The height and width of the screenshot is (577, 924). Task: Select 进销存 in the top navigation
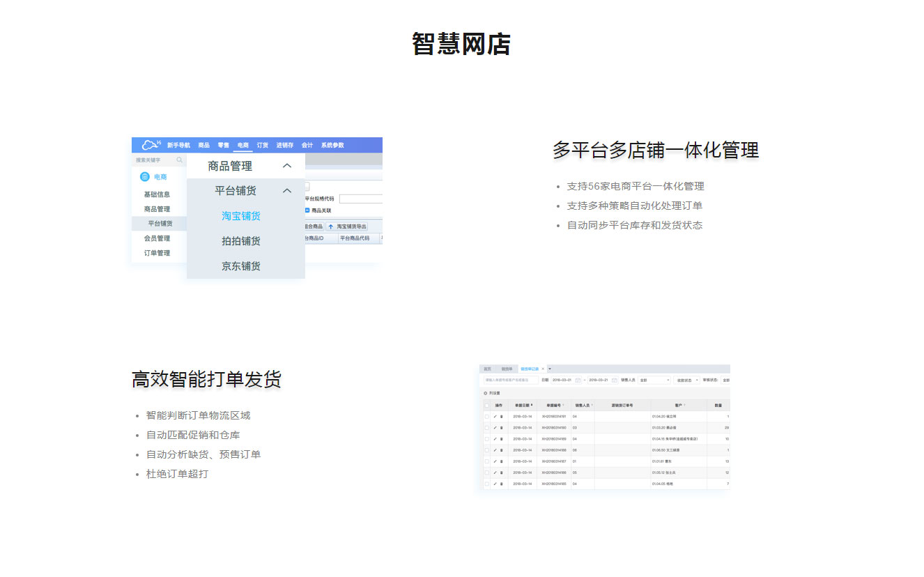(284, 145)
